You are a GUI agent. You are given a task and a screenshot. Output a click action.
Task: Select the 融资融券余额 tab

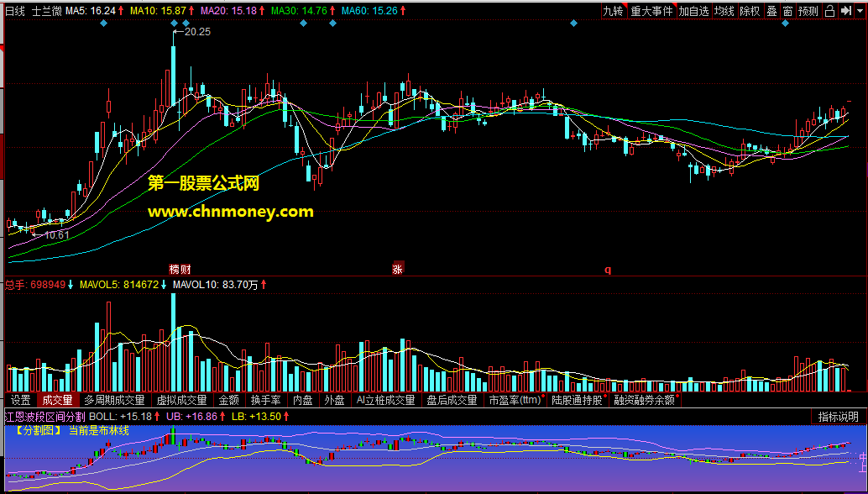click(646, 400)
